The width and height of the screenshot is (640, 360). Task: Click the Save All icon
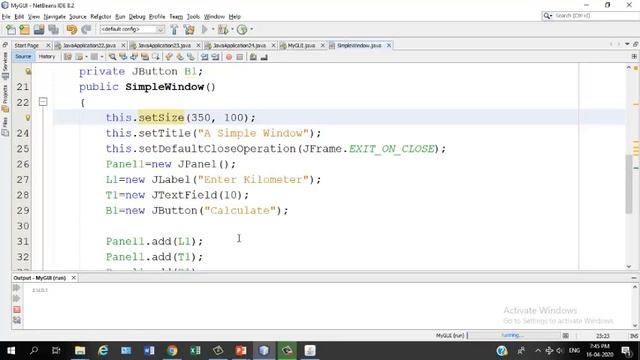pyautogui.click(x=53, y=29)
